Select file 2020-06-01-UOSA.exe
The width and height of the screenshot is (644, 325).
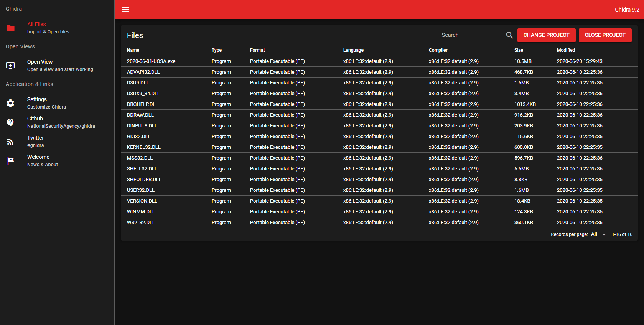[151, 61]
